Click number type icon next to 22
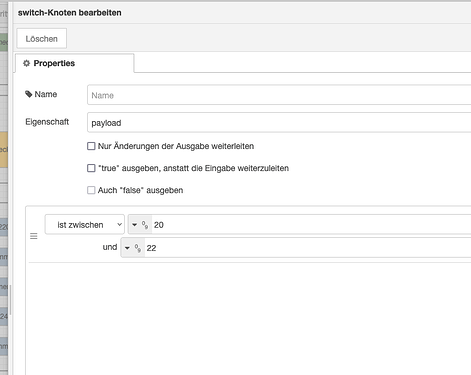The height and width of the screenshot is (375, 471). tap(138, 248)
